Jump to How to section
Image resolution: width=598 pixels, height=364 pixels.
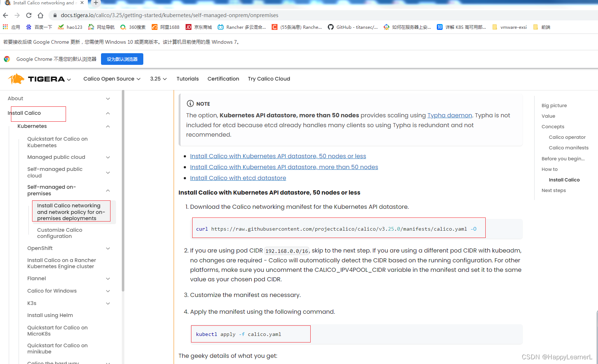coord(550,169)
